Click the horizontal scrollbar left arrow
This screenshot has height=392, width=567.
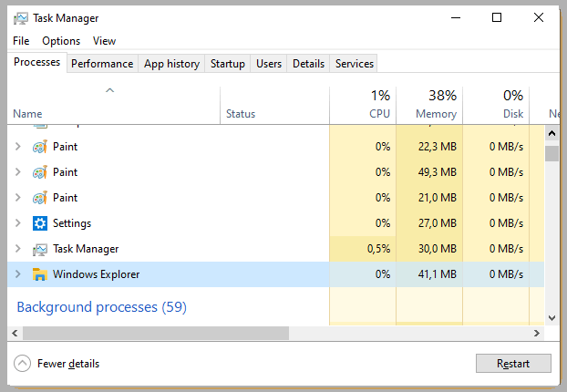point(15,333)
